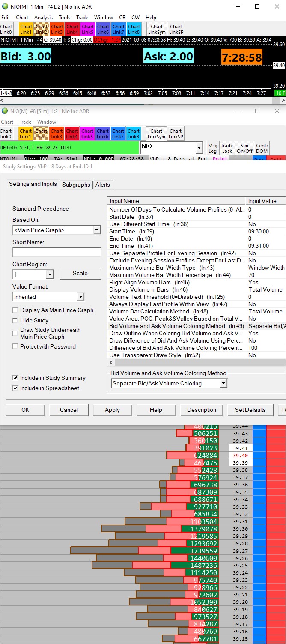Click the Centr DOM button

tap(262, 148)
